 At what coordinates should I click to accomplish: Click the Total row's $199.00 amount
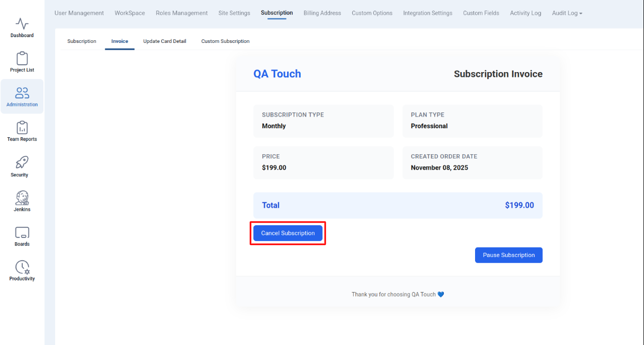519,205
